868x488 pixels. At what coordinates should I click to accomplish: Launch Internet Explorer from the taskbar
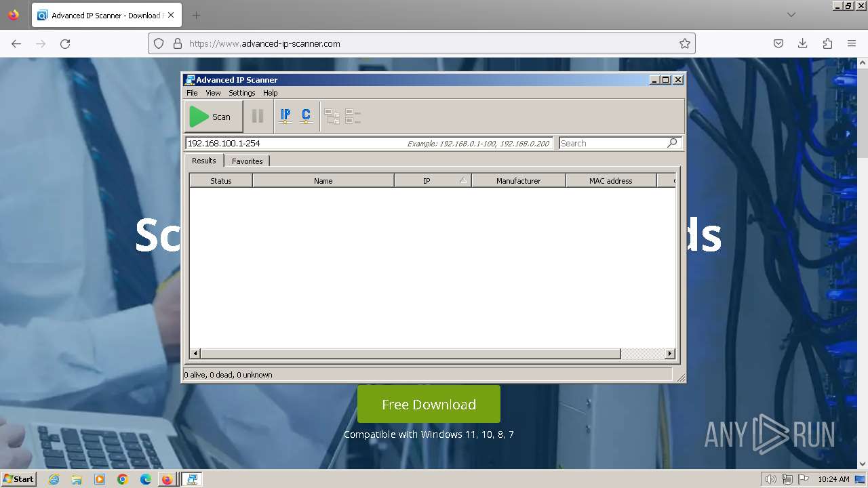click(x=54, y=479)
